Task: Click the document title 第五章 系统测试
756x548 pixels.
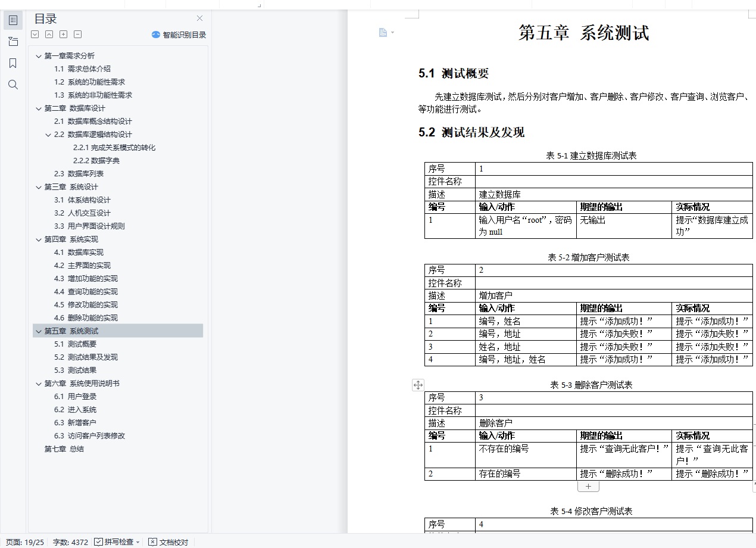Action: (x=583, y=33)
